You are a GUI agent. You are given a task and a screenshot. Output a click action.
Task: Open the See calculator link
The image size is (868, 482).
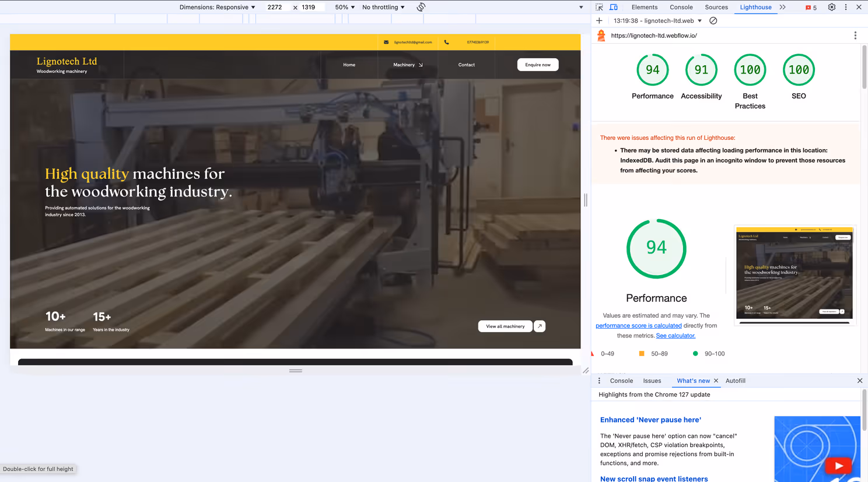click(x=675, y=336)
